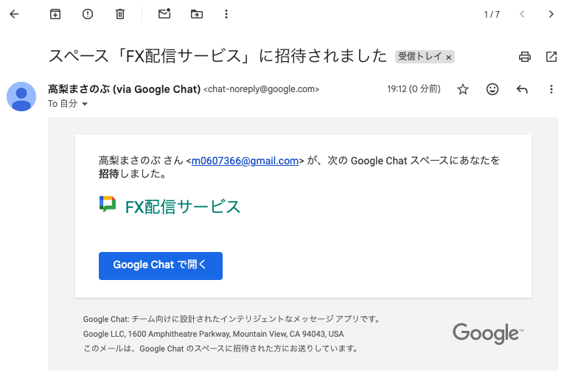
Task: Expand recipient details next to To 自分
Action: tap(85, 105)
